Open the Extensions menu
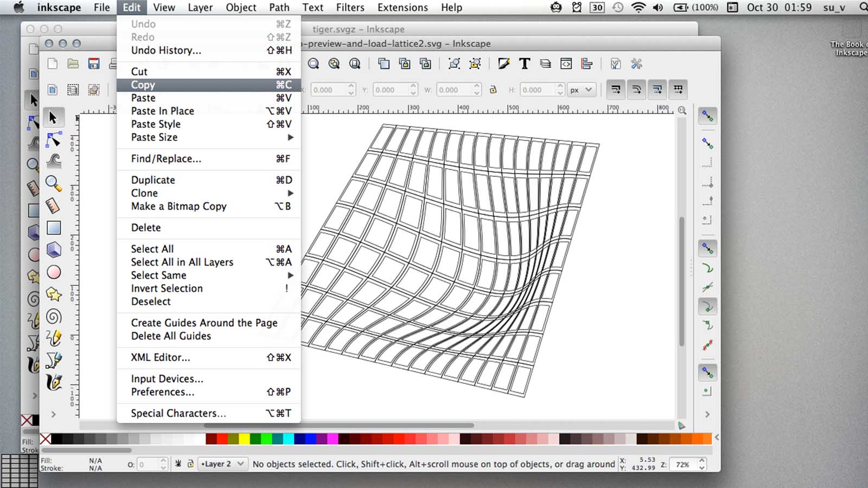Screen dimensions: 868x488 pos(403,8)
